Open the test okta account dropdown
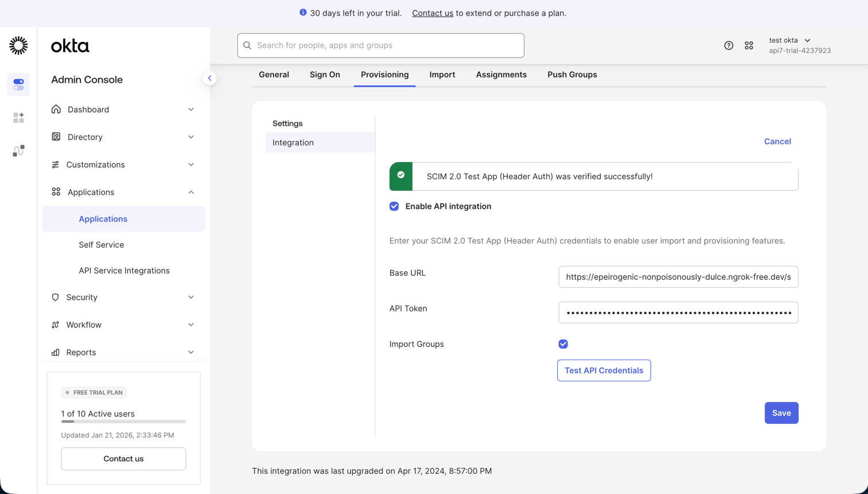This screenshot has height=494, width=868. (790, 40)
